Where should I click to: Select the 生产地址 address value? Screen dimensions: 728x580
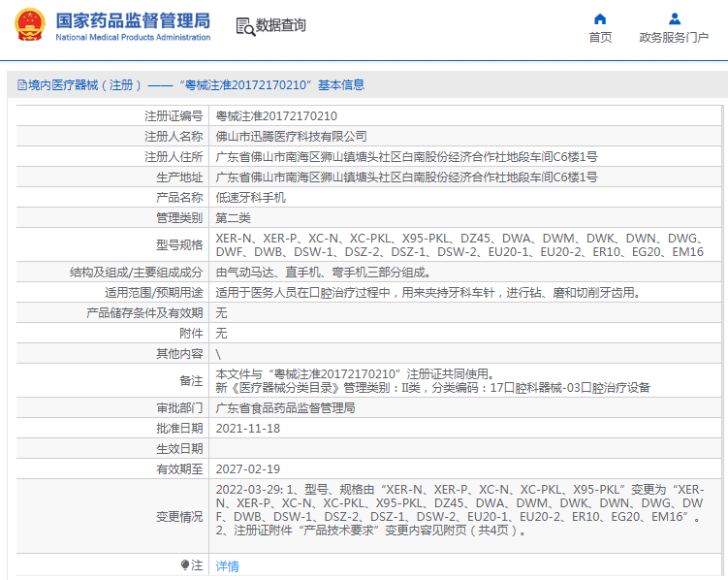point(406,177)
